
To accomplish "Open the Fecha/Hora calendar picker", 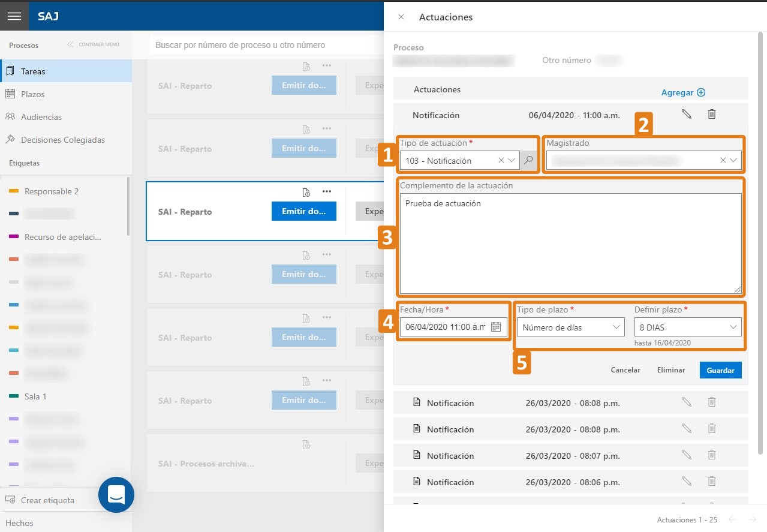I will [496, 327].
